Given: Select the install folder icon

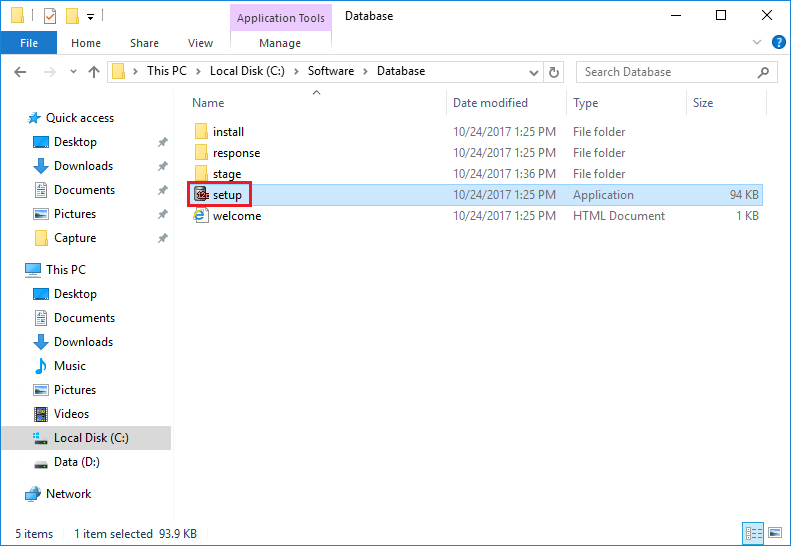Looking at the screenshot, I should [x=201, y=131].
